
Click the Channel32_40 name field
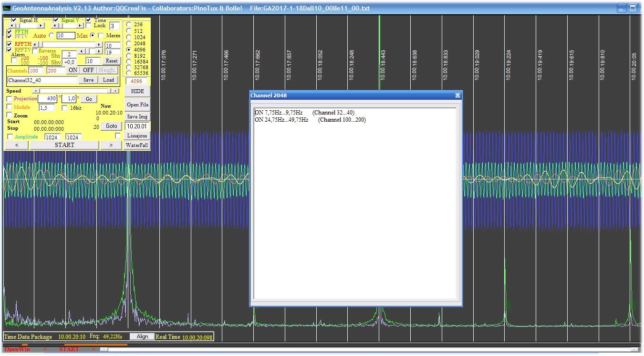click(42, 80)
